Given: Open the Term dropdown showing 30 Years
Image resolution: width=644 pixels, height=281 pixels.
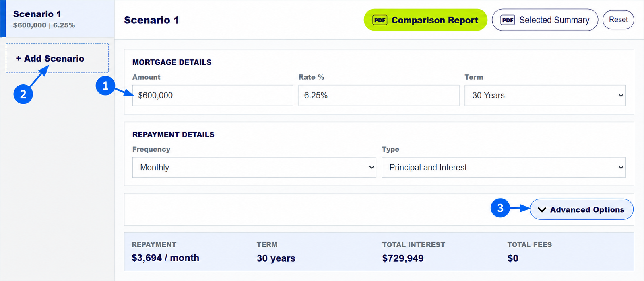Looking at the screenshot, I should point(545,95).
